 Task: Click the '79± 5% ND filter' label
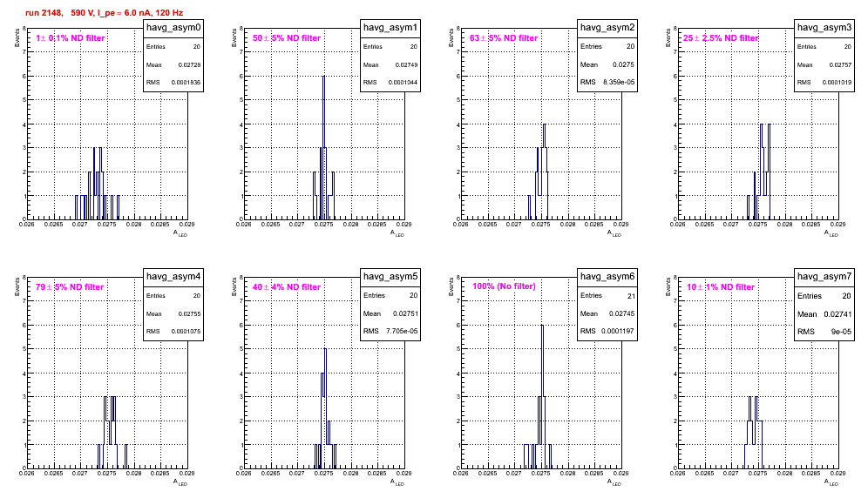pos(70,286)
